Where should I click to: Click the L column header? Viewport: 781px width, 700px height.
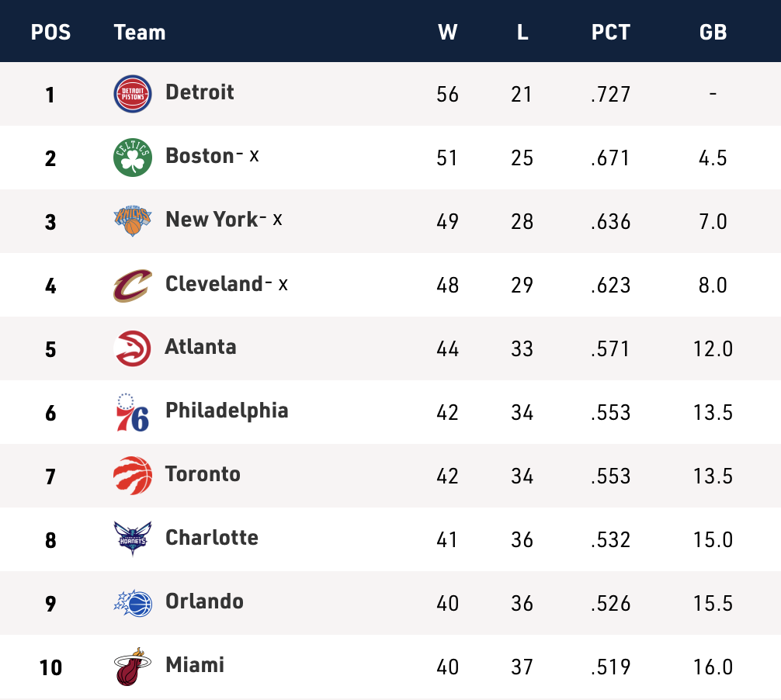[522, 32]
